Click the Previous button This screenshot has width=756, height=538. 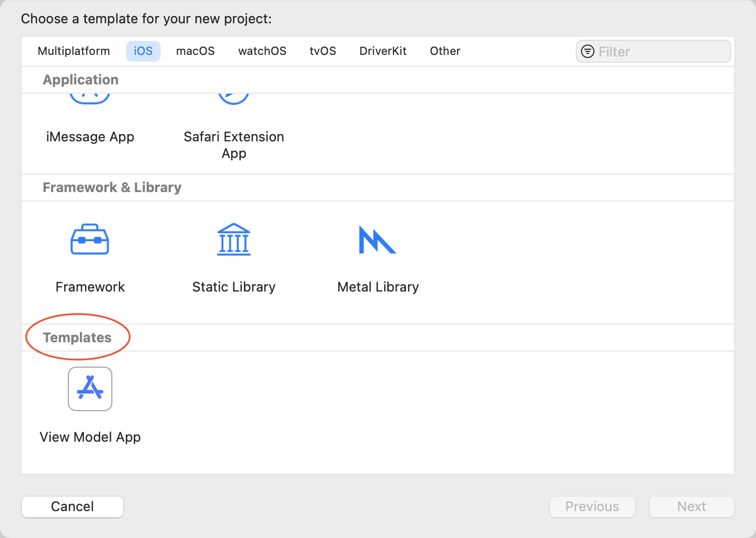pos(592,506)
